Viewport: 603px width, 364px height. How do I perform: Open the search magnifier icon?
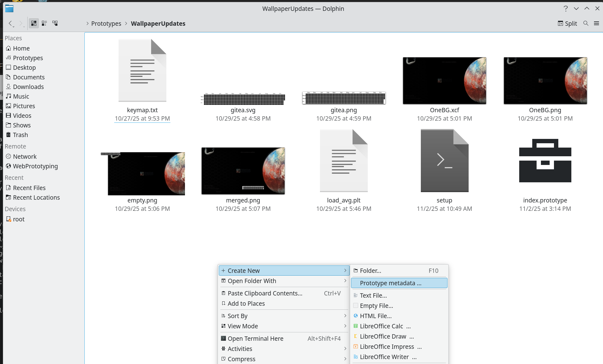tap(586, 23)
